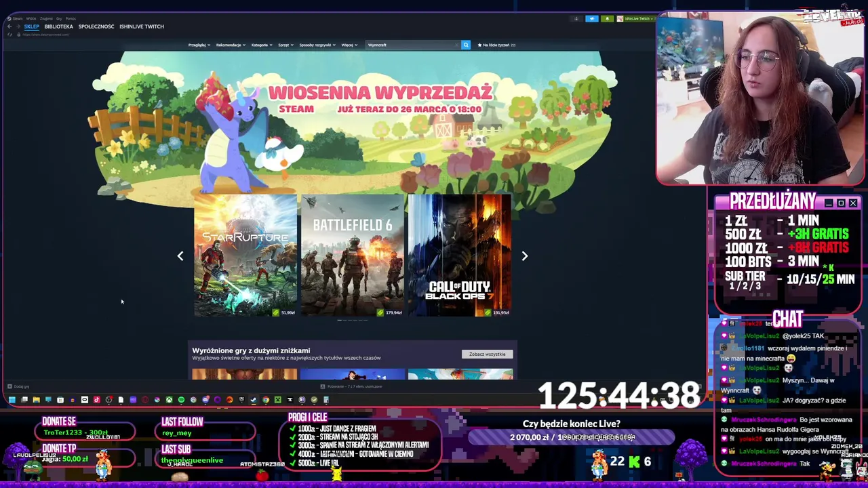Open Na liście życzeń wishlist link
The height and width of the screenshot is (488, 868).
click(496, 45)
